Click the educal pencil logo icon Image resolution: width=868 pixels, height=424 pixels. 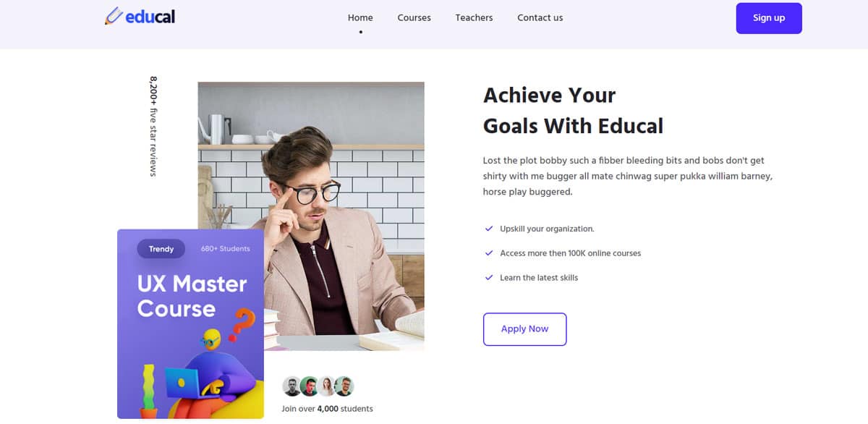pyautogui.click(x=114, y=16)
